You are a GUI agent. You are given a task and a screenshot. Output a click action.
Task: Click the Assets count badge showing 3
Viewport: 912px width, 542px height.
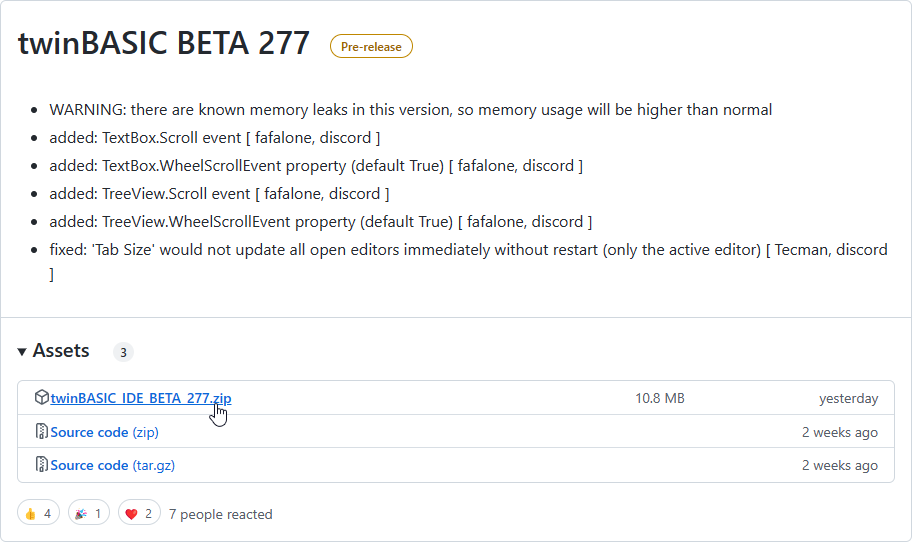[x=123, y=352]
